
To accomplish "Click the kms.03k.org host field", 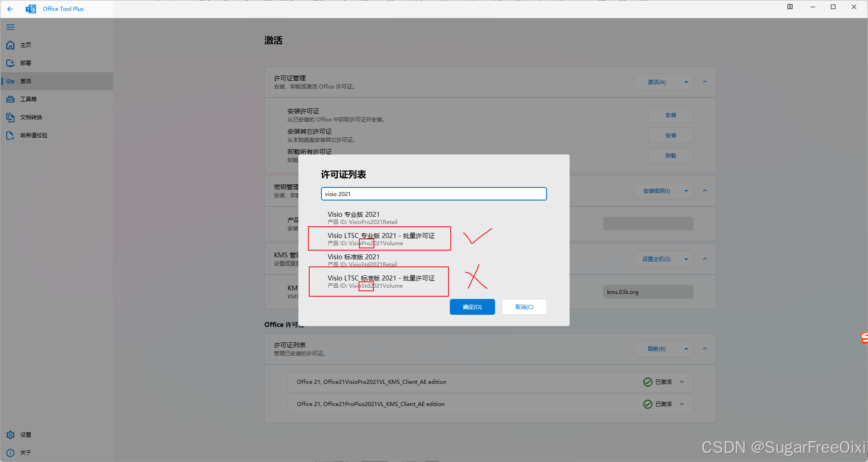I will (x=648, y=292).
